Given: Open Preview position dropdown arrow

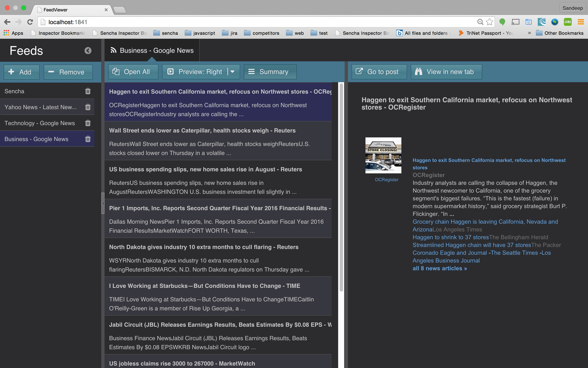Looking at the screenshot, I should pos(233,72).
